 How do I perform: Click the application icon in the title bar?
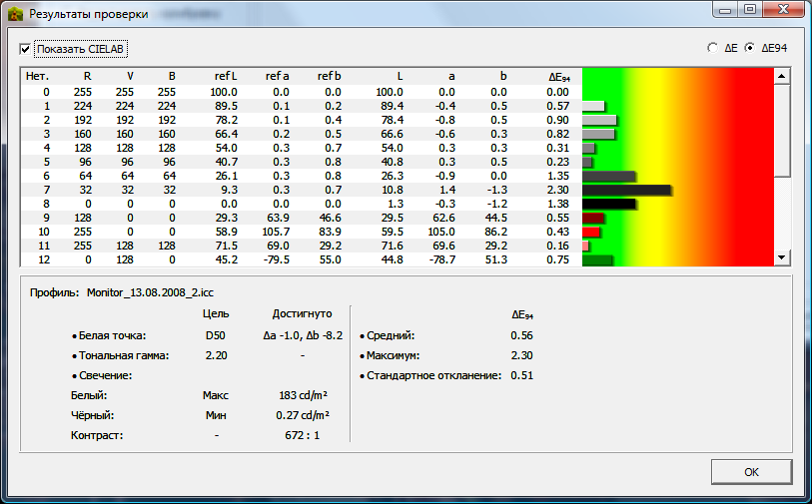[15, 14]
